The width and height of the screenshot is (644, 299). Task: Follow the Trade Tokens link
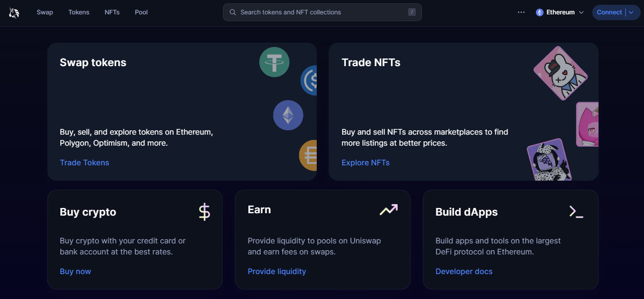tap(84, 162)
